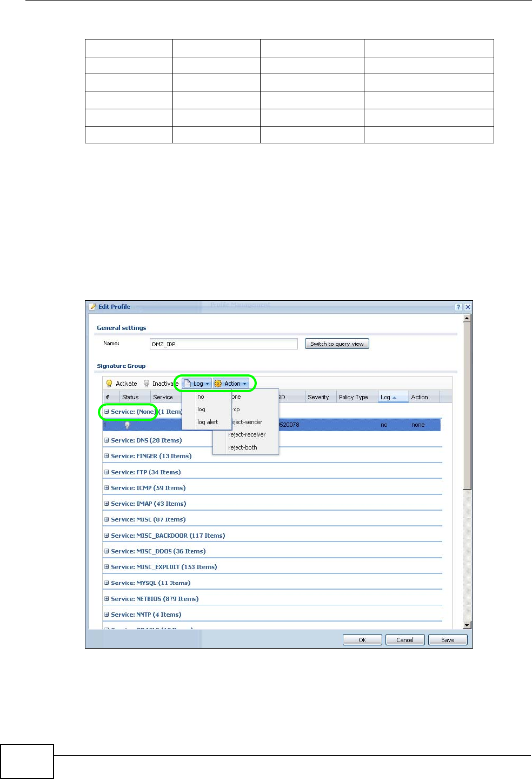
Task: Expand Service: FINGER (13 Items)
Action: 107,456
